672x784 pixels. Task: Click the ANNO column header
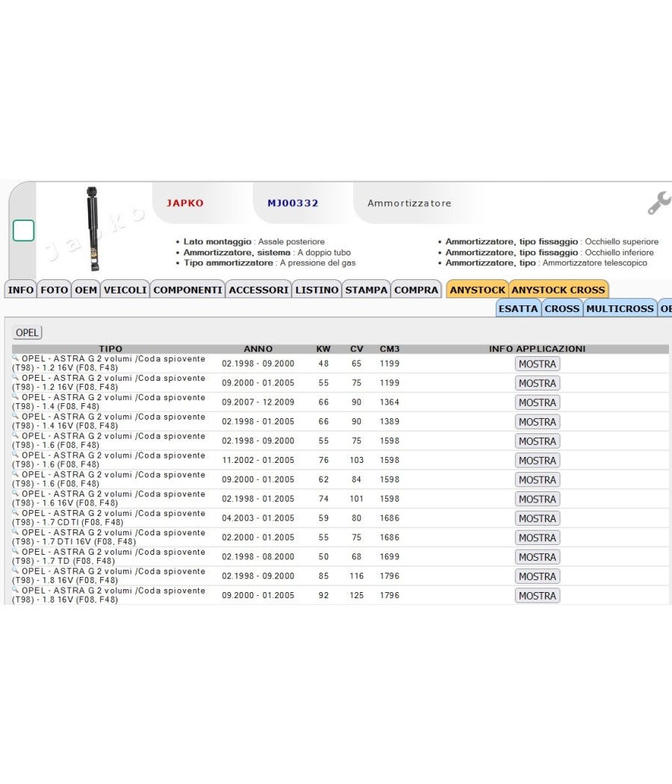(x=258, y=349)
